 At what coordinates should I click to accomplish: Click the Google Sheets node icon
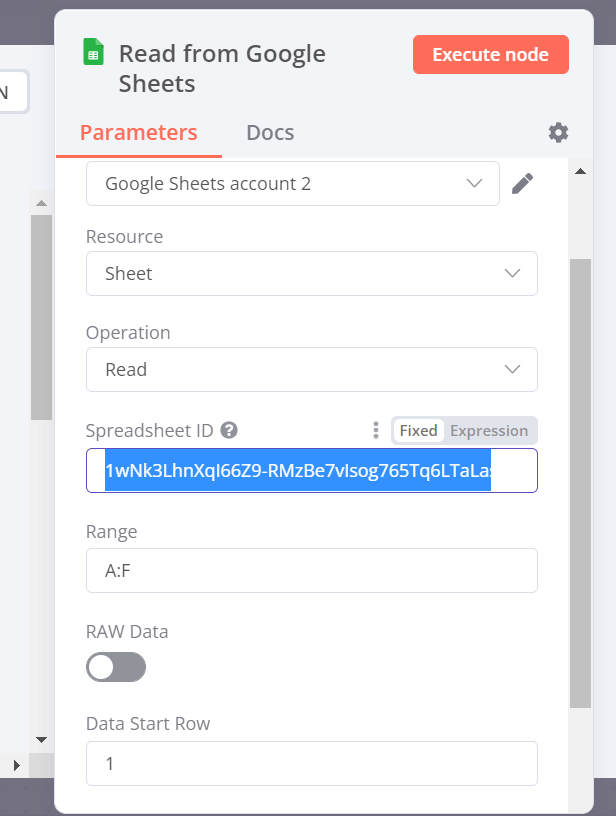pyautogui.click(x=94, y=52)
